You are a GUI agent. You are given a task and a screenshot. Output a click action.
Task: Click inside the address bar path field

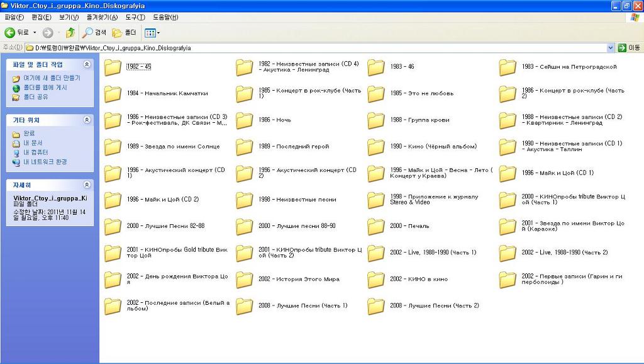314,48
